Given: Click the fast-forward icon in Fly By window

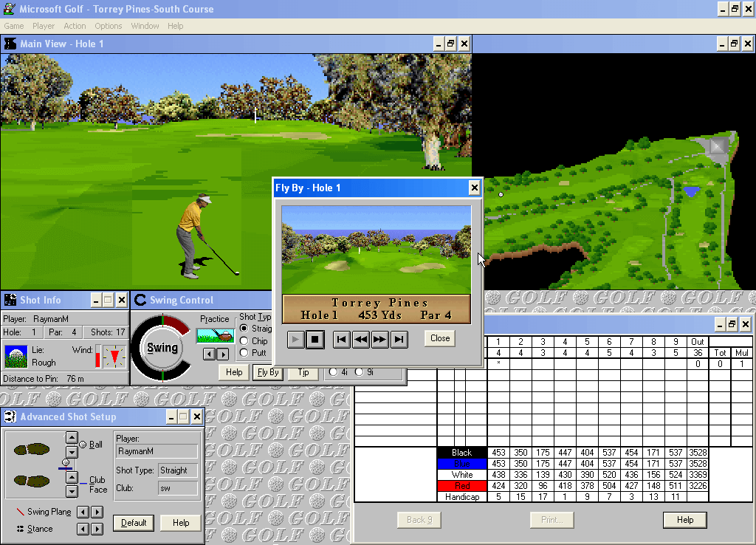Looking at the screenshot, I should click(x=380, y=338).
